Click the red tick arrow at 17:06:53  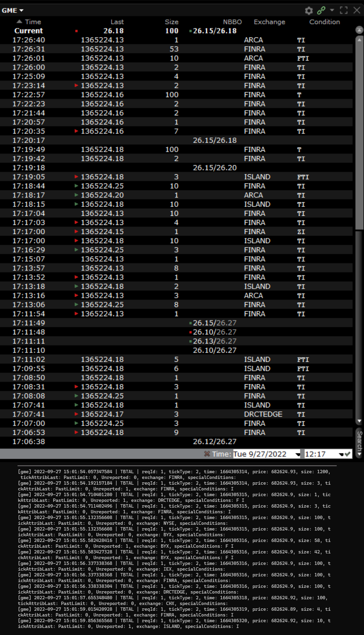[x=77, y=432]
